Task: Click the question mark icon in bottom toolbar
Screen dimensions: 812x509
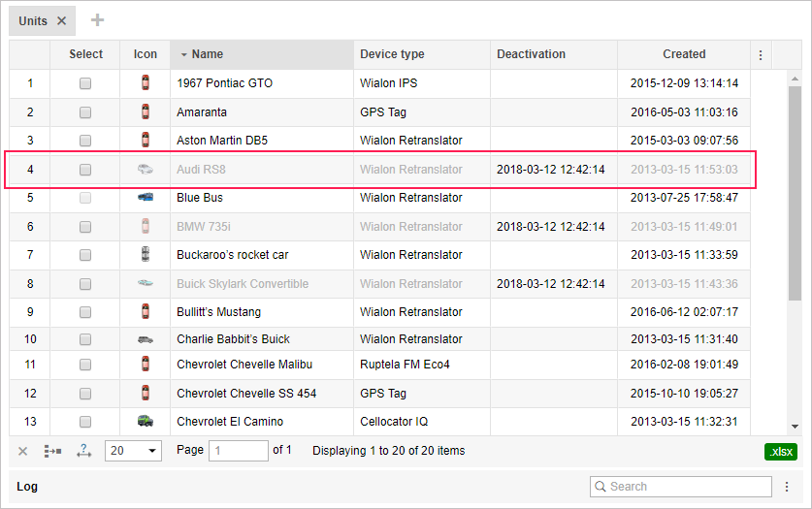Action: (83, 451)
